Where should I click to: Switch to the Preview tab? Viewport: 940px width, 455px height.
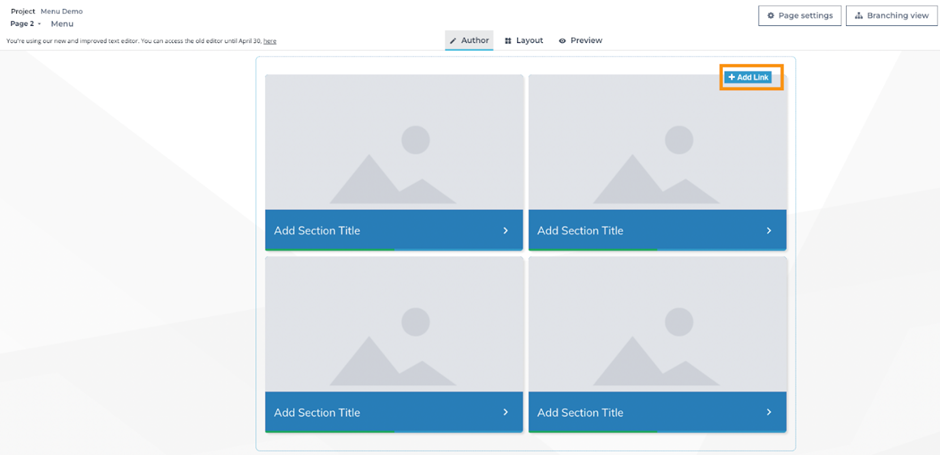tap(580, 40)
